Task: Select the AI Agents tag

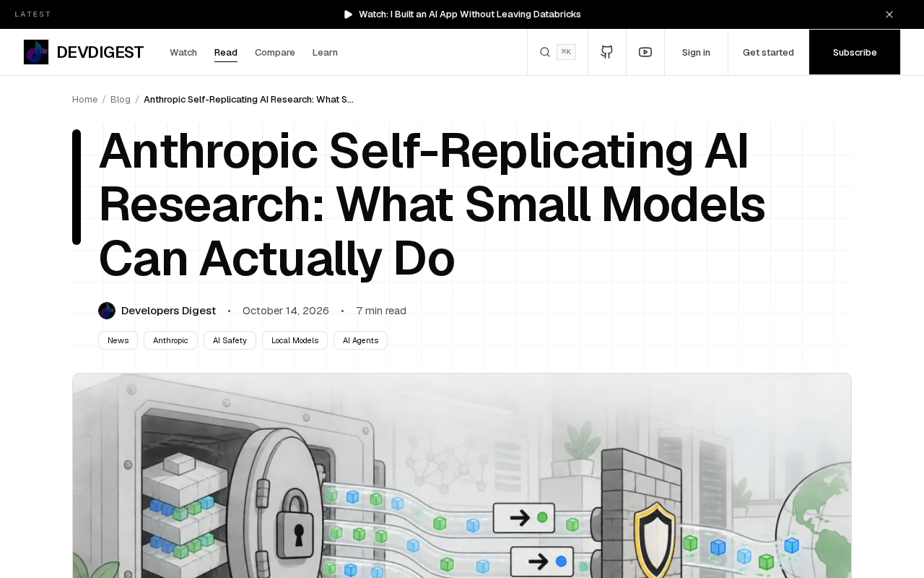Action: (360, 340)
